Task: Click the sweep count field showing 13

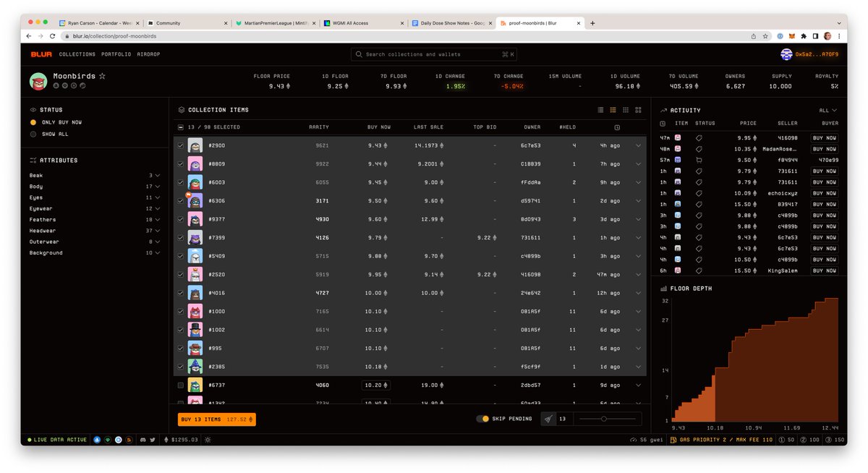Action: [x=565, y=419]
